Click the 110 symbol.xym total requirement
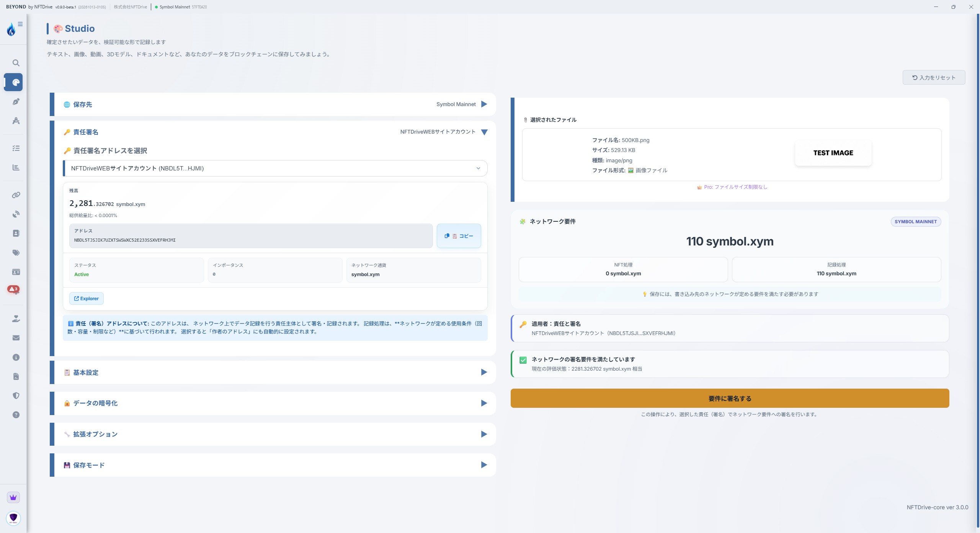This screenshot has width=980, height=533. [730, 242]
